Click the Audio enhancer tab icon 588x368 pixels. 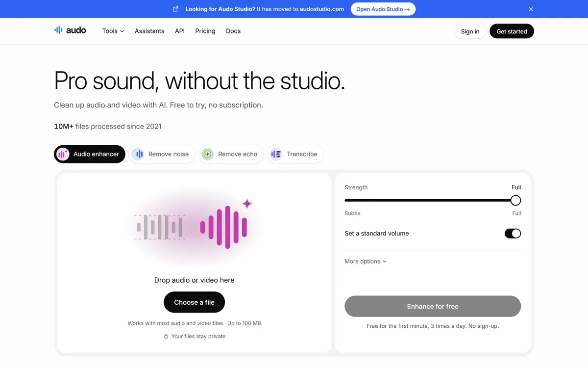(x=63, y=154)
